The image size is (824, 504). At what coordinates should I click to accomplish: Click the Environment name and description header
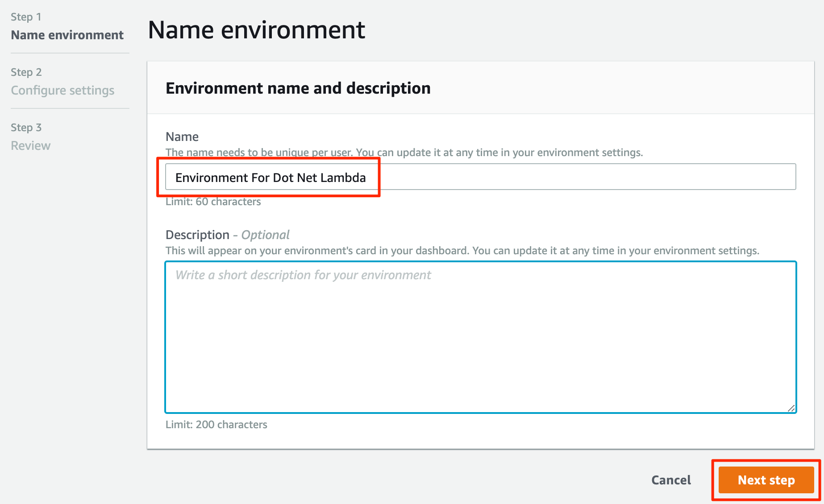point(298,88)
